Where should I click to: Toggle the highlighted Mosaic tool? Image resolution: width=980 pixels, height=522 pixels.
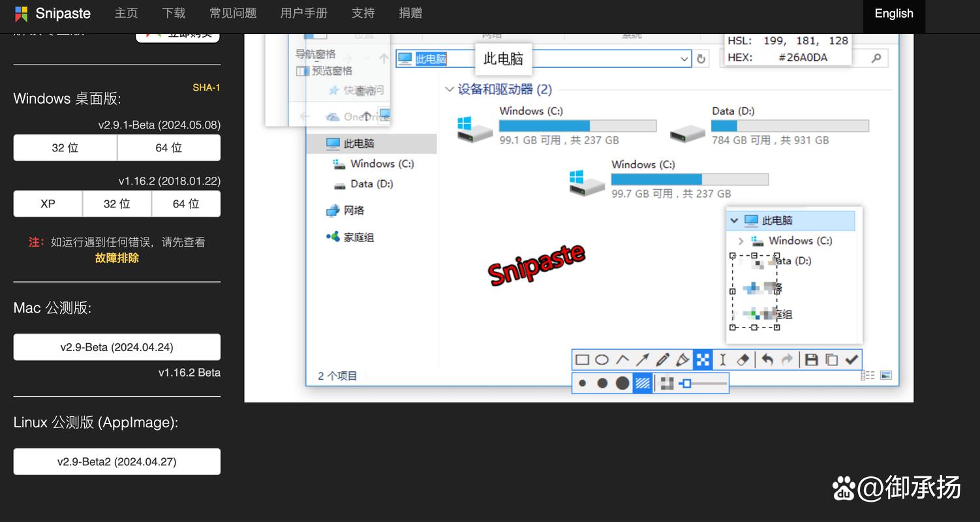click(703, 360)
